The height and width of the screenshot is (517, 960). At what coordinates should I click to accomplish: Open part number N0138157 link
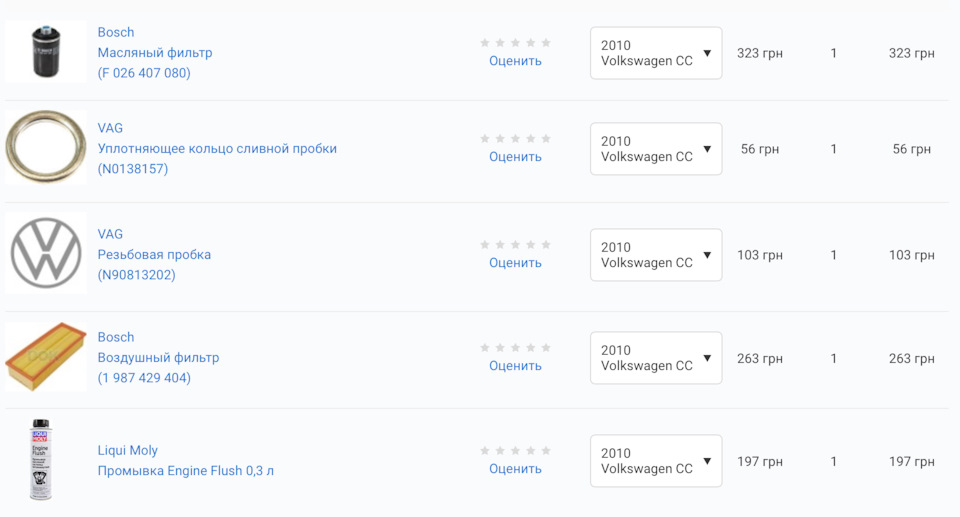[133, 168]
